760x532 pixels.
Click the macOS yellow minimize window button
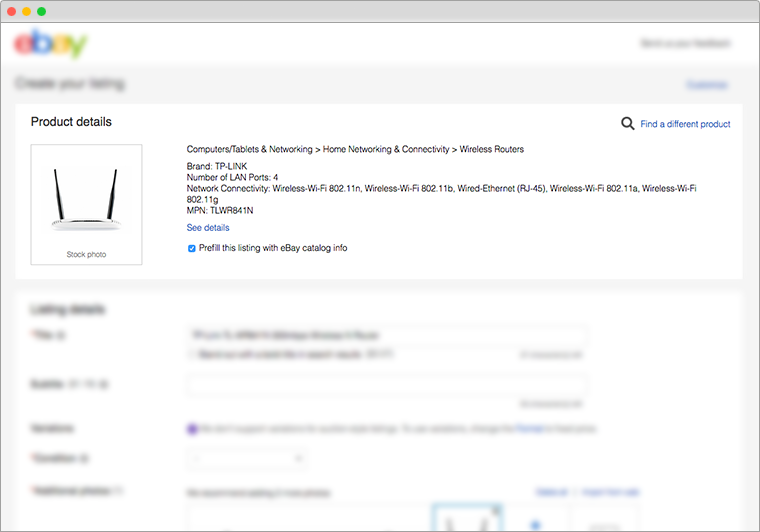27,11
